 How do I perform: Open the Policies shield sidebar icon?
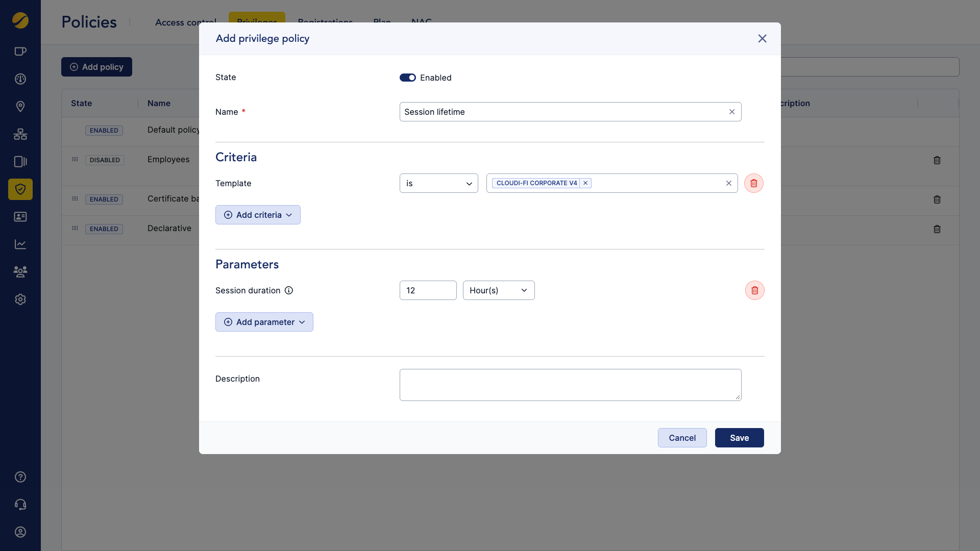(x=20, y=189)
